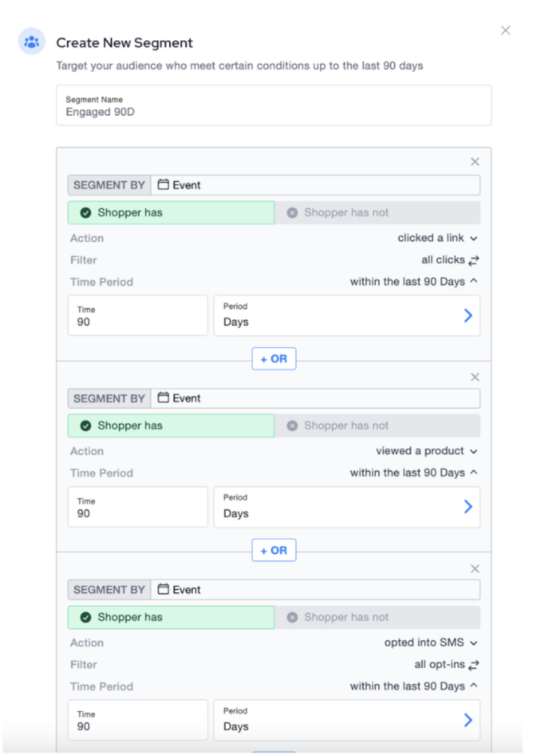Swap the all clicks filter
Image resolution: width=557 pixels, height=756 pixels.
tap(474, 260)
